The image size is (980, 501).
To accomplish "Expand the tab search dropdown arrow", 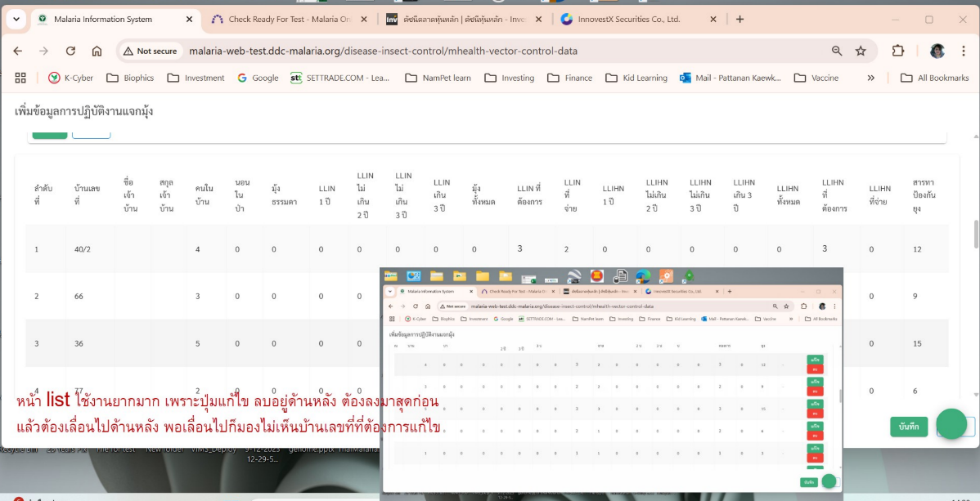I will pyautogui.click(x=16, y=19).
